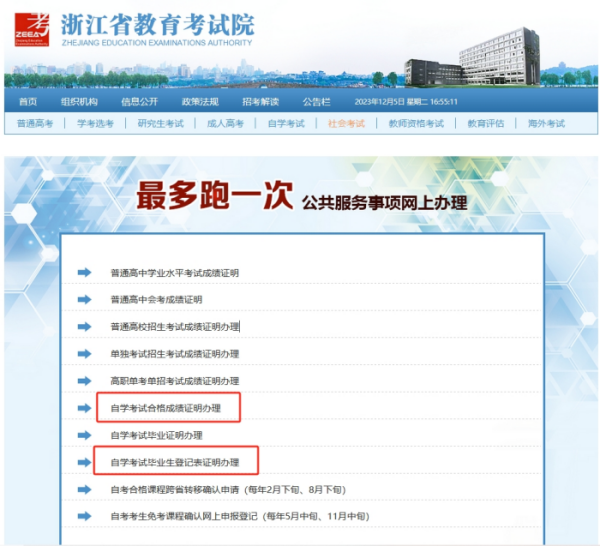Image resolution: width=600 pixels, height=546 pixels.
Task: Open 自学考试毕业证明办理 link
Action: point(157,435)
